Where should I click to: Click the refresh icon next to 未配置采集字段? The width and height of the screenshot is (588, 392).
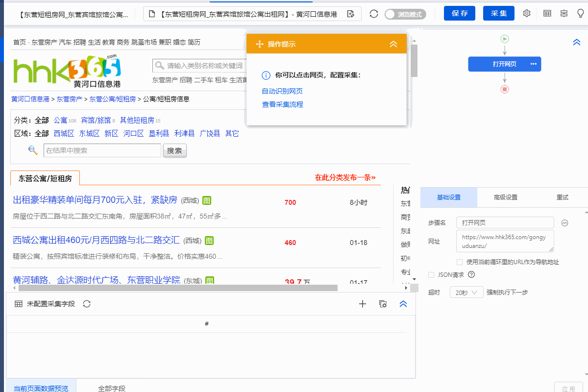pyautogui.click(x=87, y=304)
